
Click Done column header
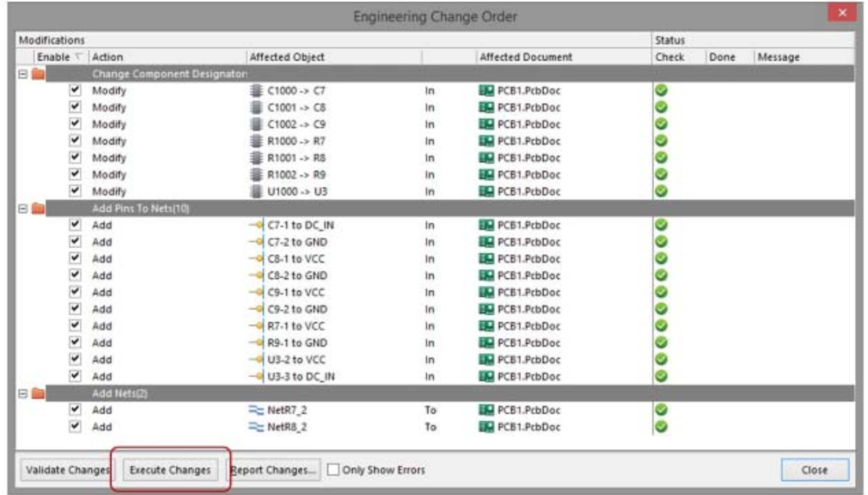click(x=729, y=57)
